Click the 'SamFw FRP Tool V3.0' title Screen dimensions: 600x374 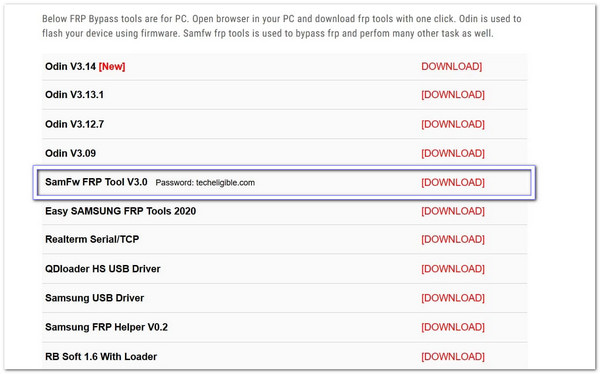[96, 182]
